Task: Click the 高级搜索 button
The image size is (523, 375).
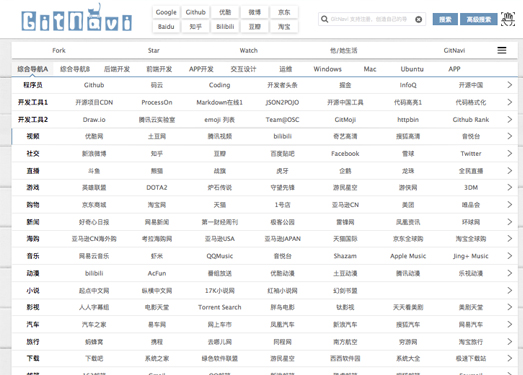Action: tap(479, 19)
